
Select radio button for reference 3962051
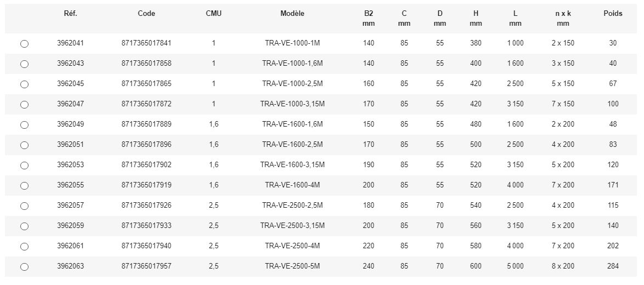click(24, 145)
